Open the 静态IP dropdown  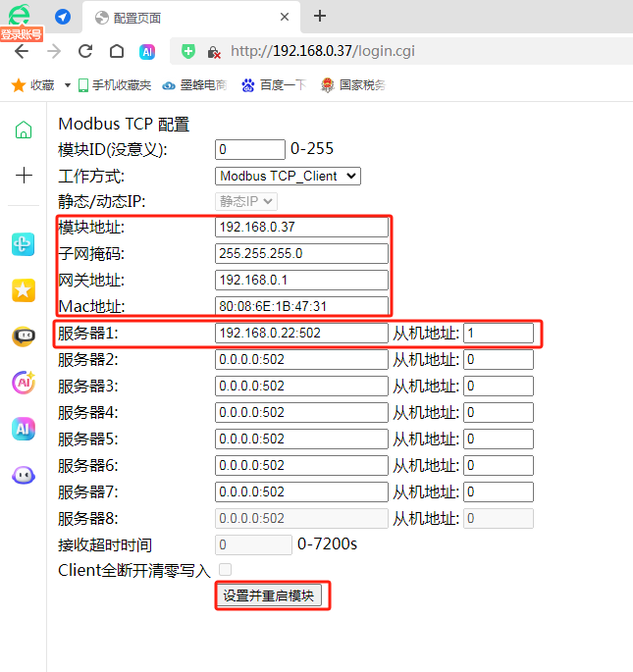[246, 201]
